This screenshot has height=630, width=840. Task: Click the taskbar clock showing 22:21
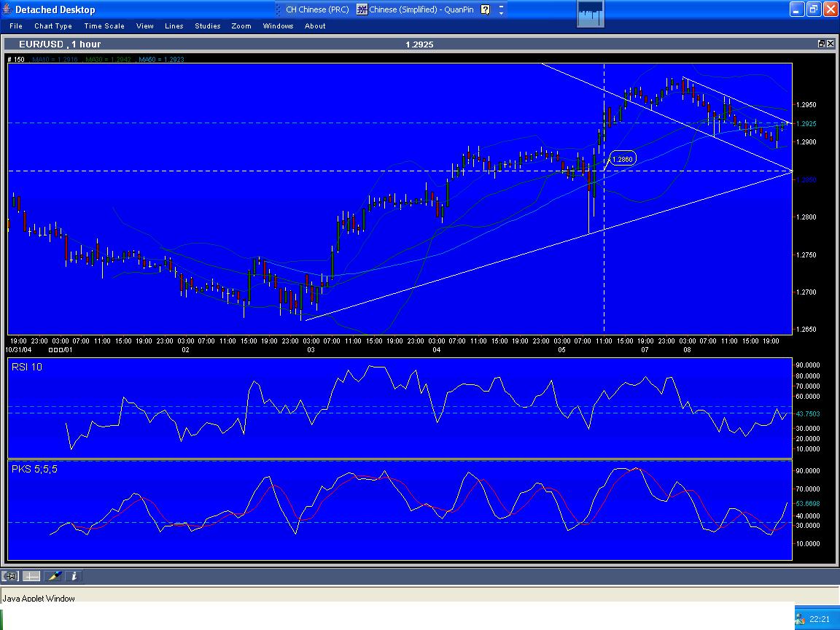point(820,619)
